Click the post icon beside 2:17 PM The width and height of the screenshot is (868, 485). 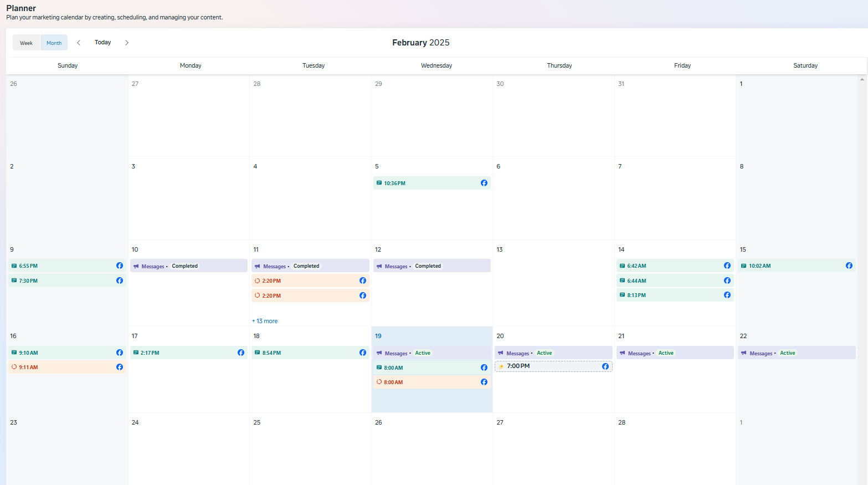tap(136, 353)
